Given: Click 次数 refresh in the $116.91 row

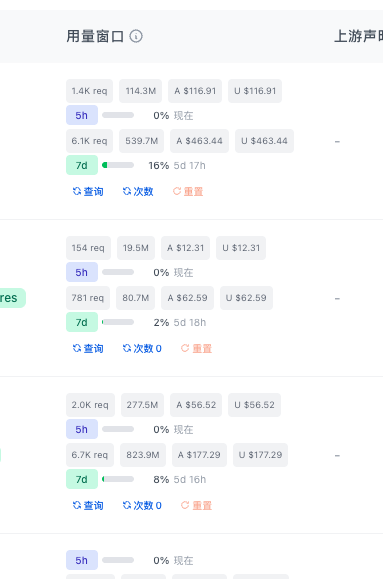Looking at the screenshot, I should coord(138,191).
